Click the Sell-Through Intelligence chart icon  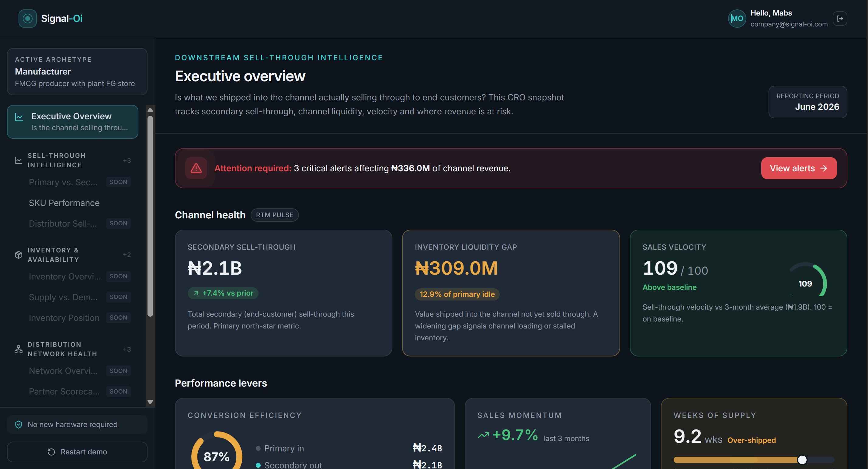(19, 160)
